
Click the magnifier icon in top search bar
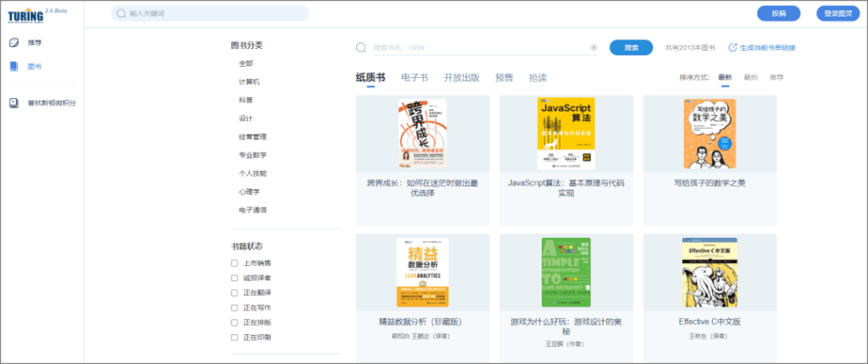coord(121,14)
